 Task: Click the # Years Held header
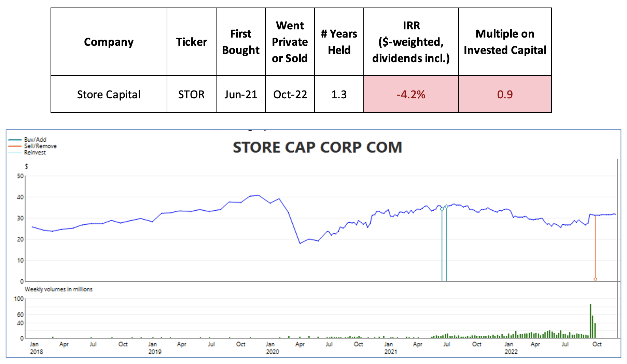339,42
